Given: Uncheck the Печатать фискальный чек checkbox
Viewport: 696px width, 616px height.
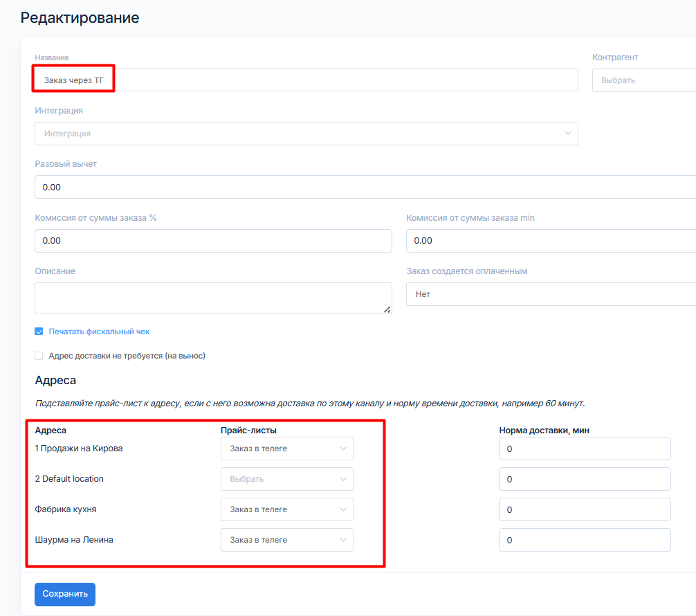Looking at the screenshot, I should coord(39,332).
